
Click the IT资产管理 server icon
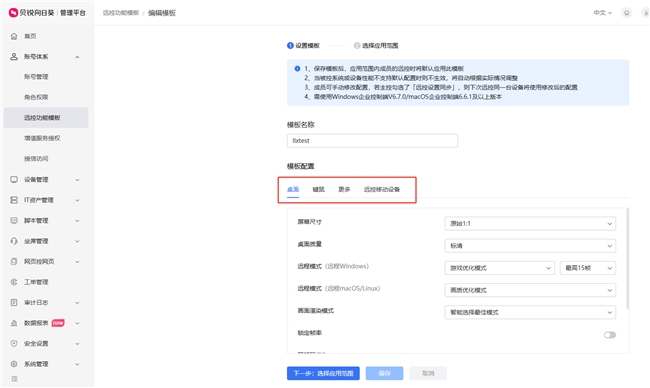[x=14, y=200]
